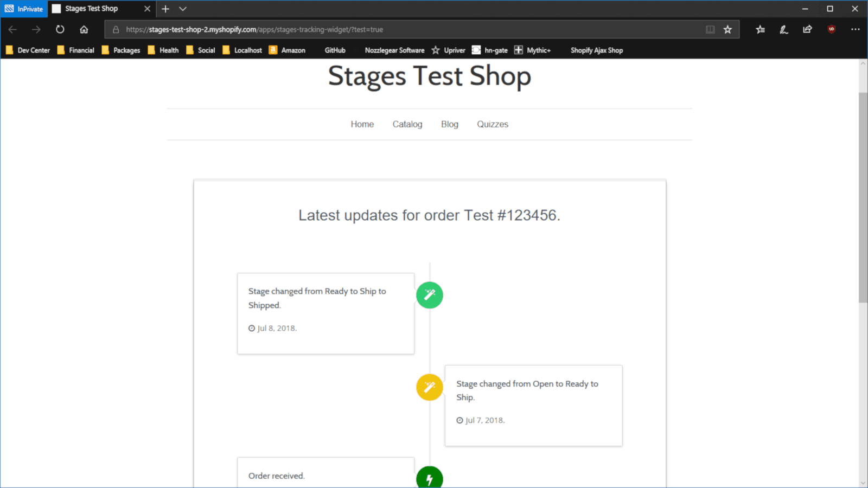Image resolution: width=868 pixels, height=488 pixels.
Task: Select the Stages Test Shop browser tab
Action: point(90,9)
